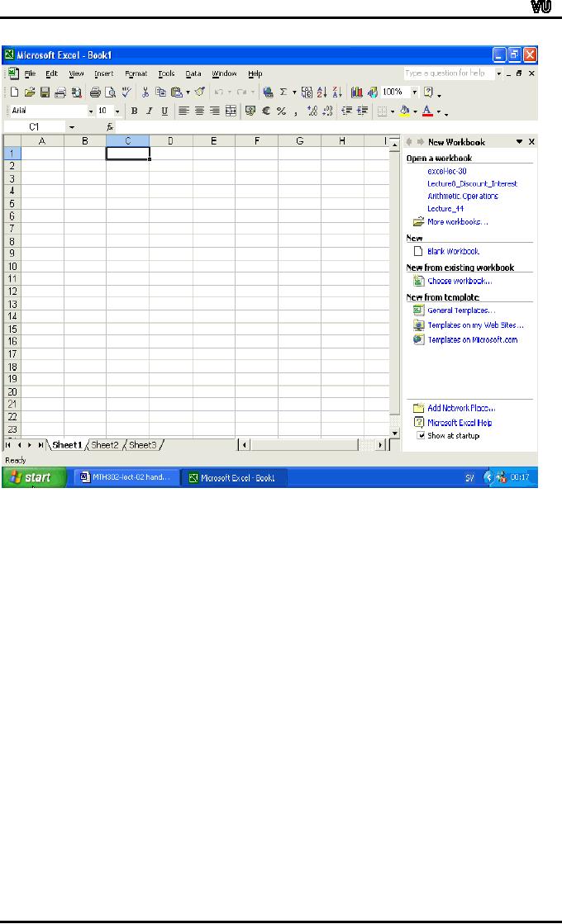
Task: Apply the yellow fill color bucket
Action: [x=405, y=111]
